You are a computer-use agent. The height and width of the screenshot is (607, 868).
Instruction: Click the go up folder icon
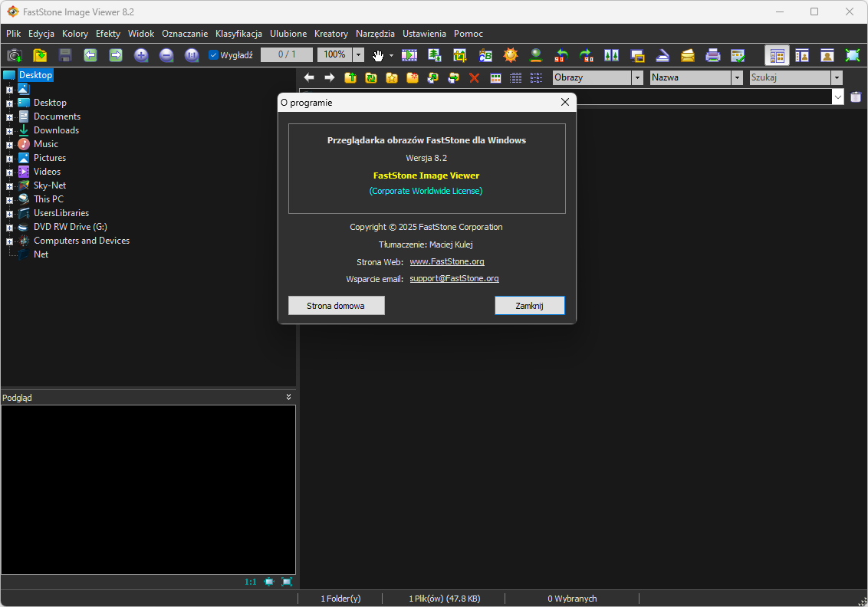[350, 77]
